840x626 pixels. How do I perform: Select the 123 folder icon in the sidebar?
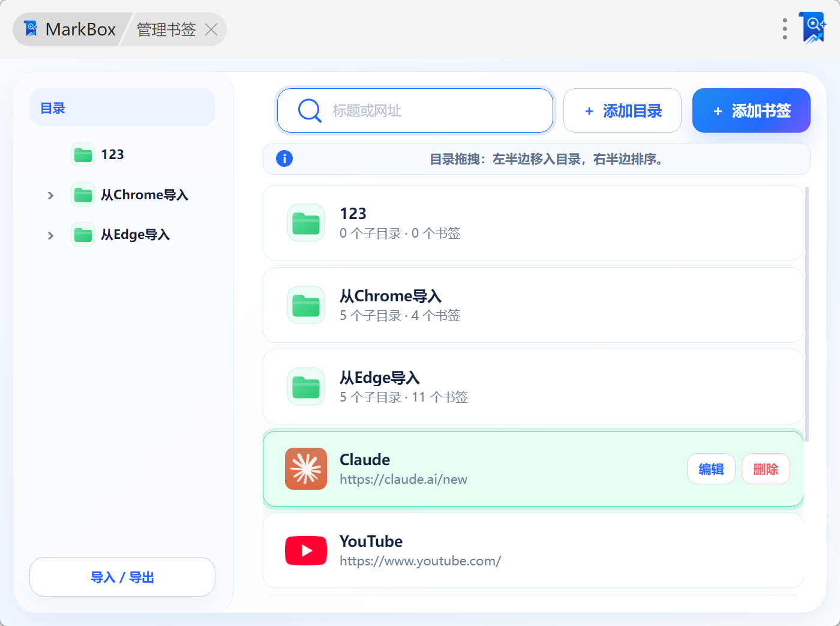click(83, 155)
